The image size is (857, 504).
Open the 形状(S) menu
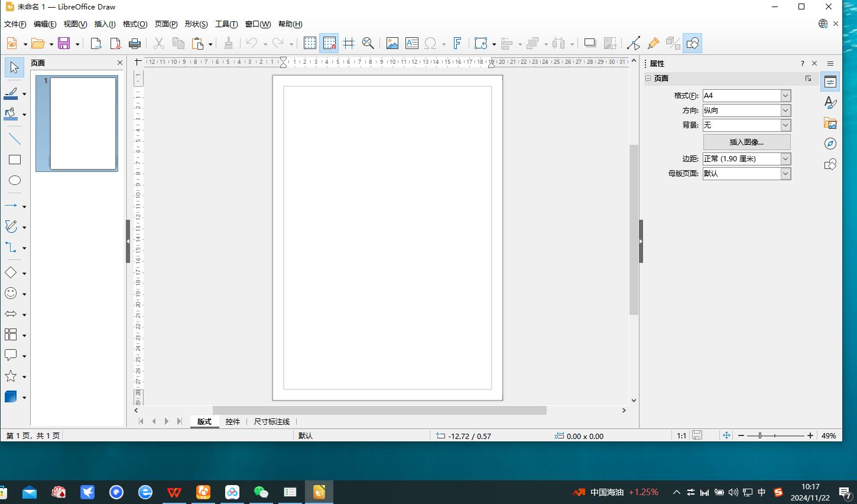coord(196,24)
